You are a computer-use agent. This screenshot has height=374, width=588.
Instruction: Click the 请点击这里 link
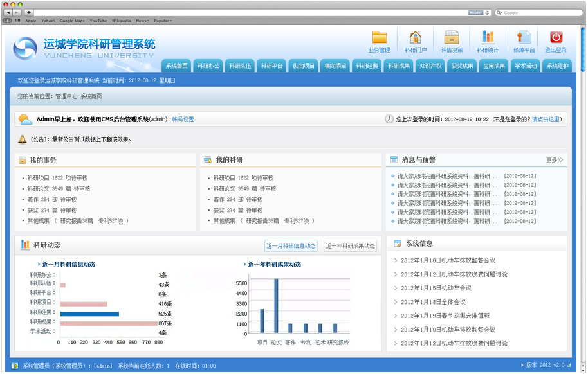[546, 120]
